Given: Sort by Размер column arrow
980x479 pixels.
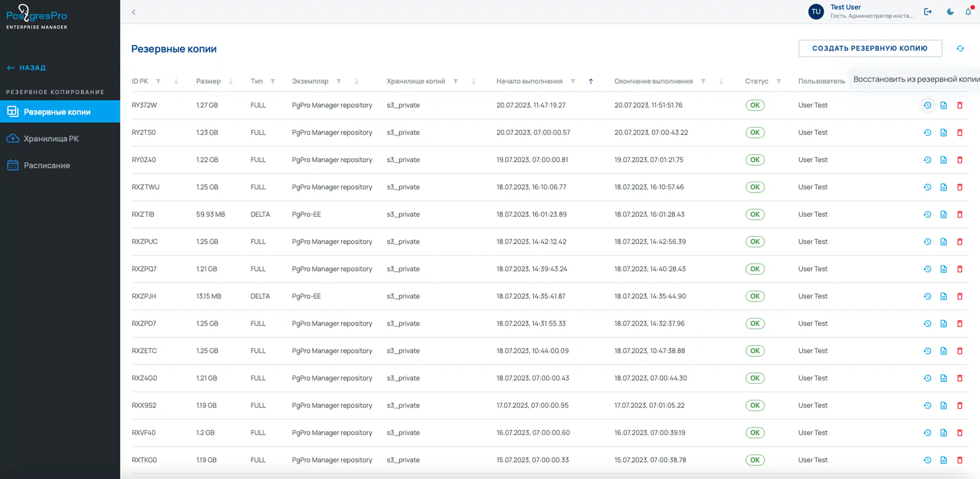Looking at the screenshot, I should [231, 81].
